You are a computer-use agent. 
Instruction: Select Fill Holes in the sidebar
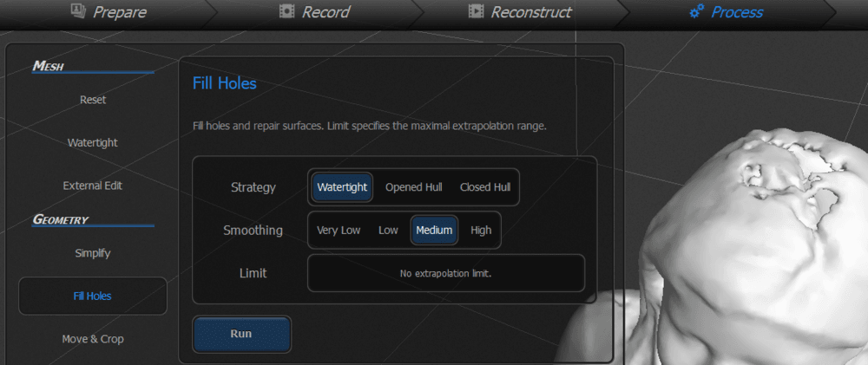pyautogui.click(x=93, y=296)
